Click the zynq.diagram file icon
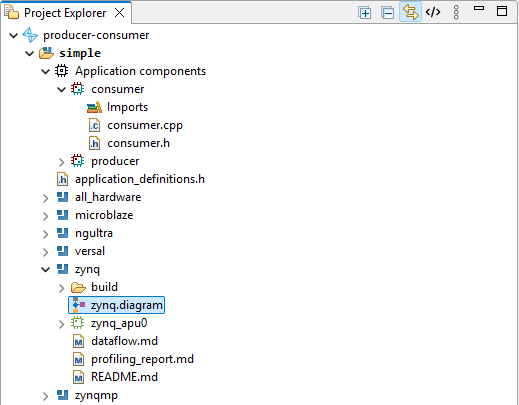The width and height of the screenshot is (519, 405). coord(79,305)
